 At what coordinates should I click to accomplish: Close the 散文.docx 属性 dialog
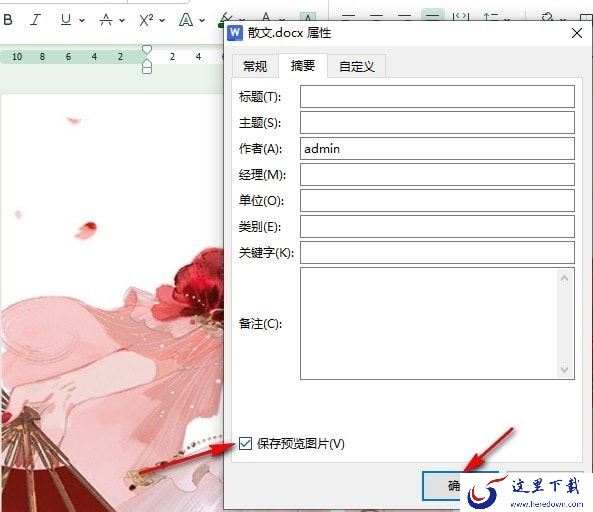point(577,33)
